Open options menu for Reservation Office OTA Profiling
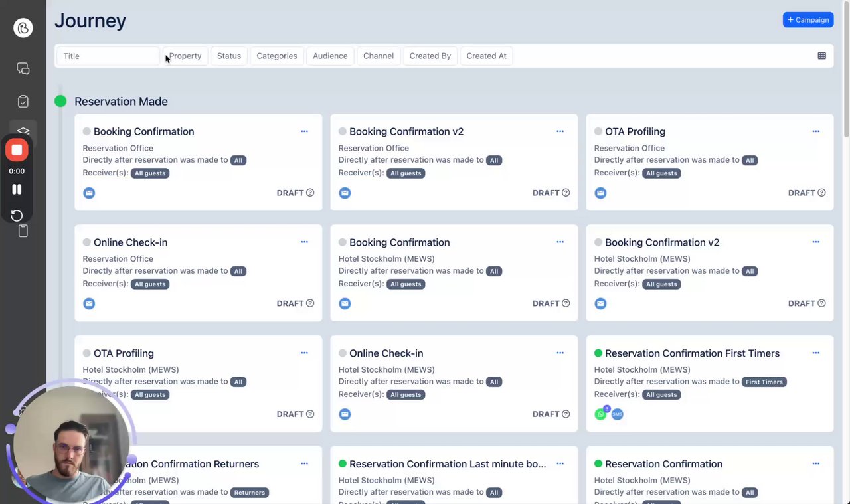 click(815, 131)
